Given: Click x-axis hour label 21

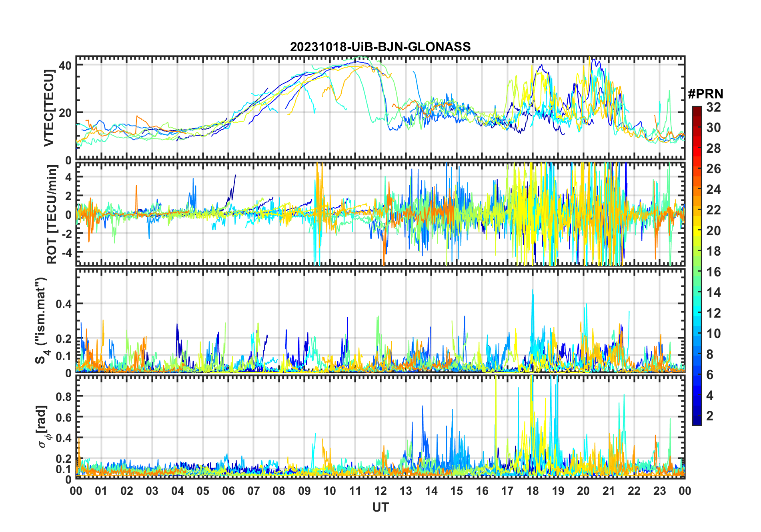Looking at the screenshot, I should 609,491.
